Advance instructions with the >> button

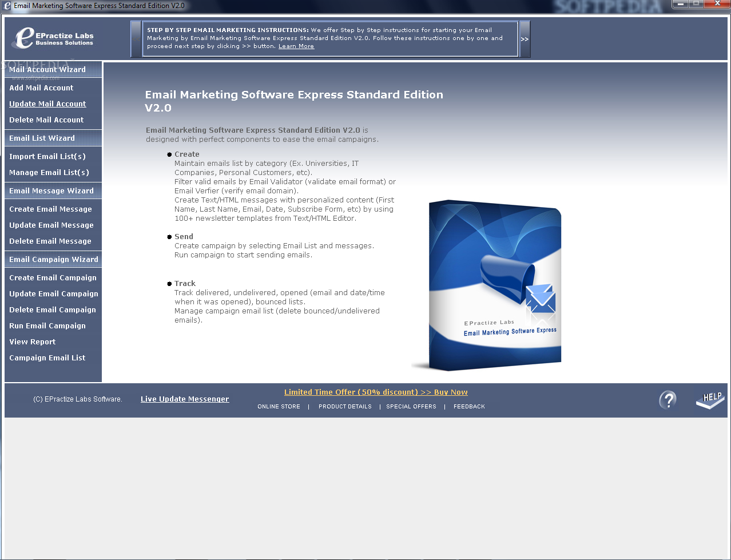pos(525,39)
